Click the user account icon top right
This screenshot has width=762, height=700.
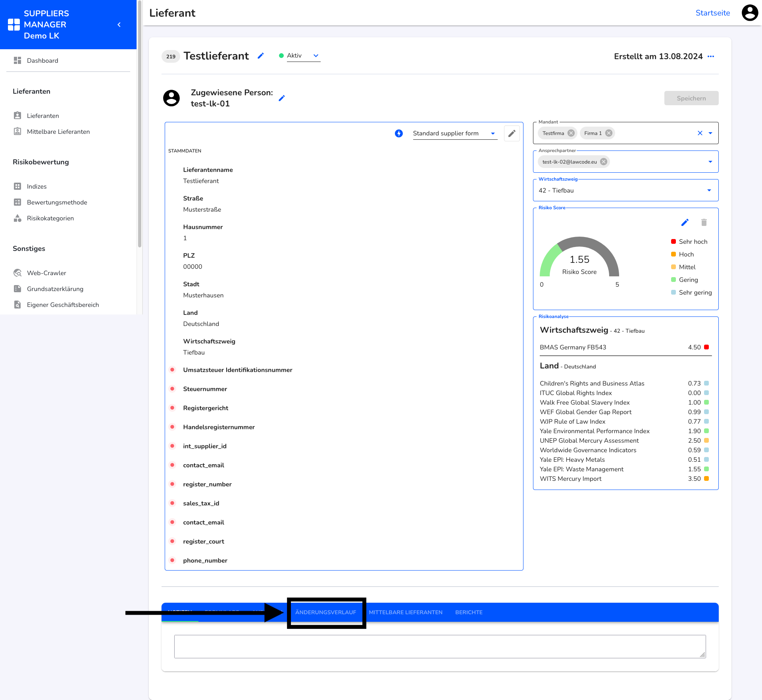tap(751, 12)
